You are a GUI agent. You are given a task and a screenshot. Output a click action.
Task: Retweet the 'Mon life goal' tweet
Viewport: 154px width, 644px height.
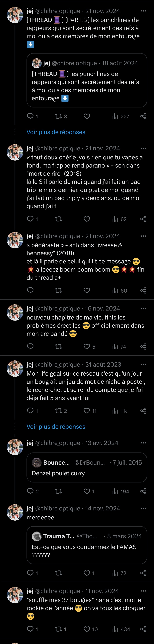[x=58, y=411]
